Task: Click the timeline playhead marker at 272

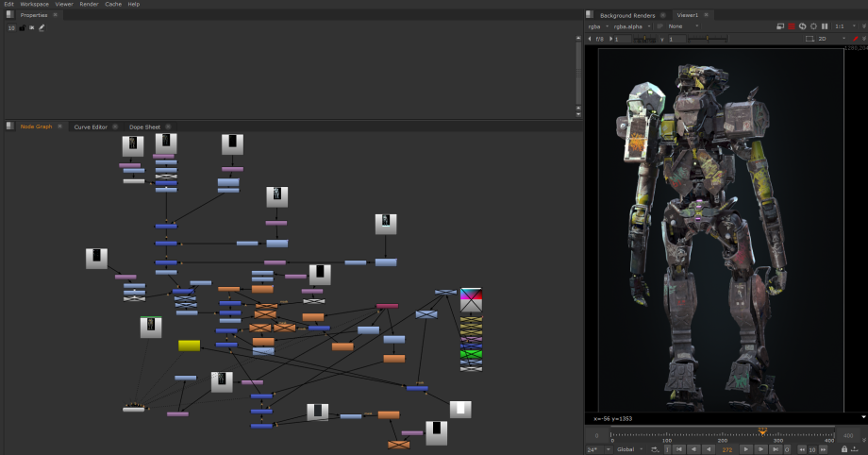Action: (x=762, y=431)
